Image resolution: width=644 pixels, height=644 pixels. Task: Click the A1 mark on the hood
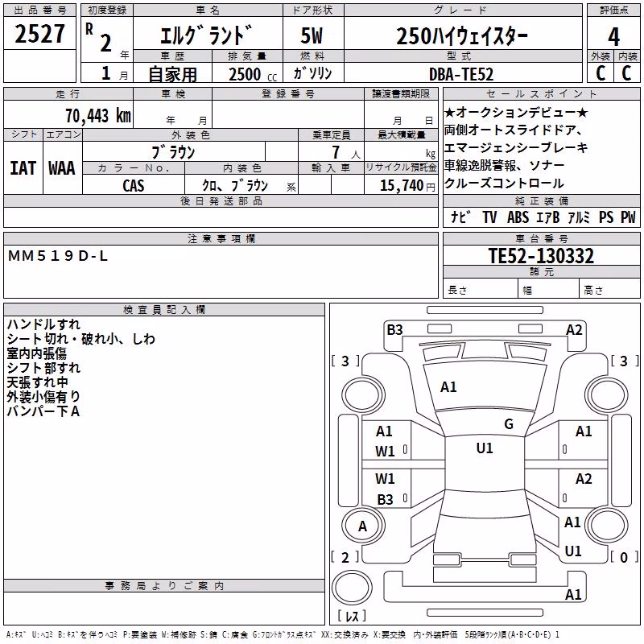(448, 387)
